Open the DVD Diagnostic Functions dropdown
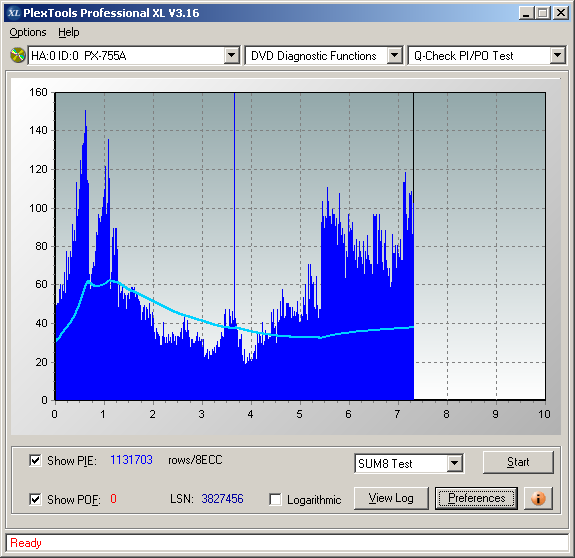This screenshot has width=575, height=558. [x=395, y=56]
